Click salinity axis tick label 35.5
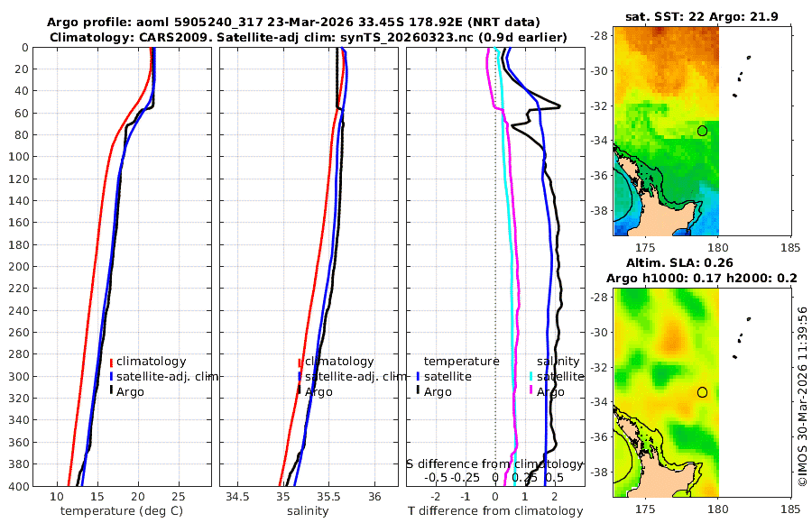Image resolution: width=812 pixels, height=523 pixels. tap(328, 497)
